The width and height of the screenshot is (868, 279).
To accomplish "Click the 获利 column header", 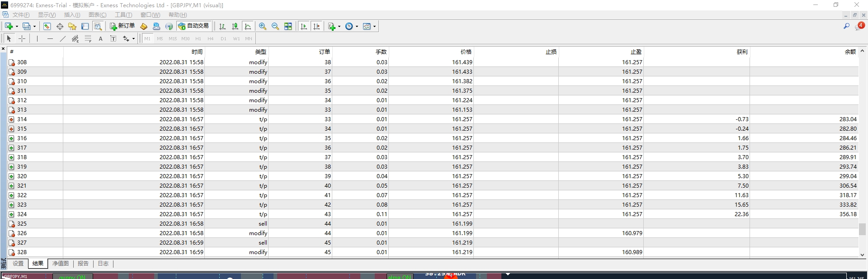I will pyautogui.click(x=697, y=52).
